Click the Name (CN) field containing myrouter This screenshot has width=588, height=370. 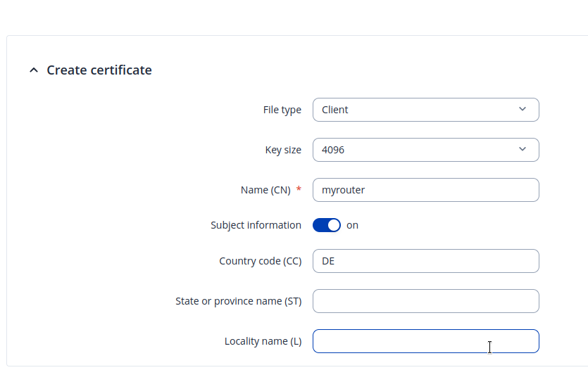[x=425, y=190]
